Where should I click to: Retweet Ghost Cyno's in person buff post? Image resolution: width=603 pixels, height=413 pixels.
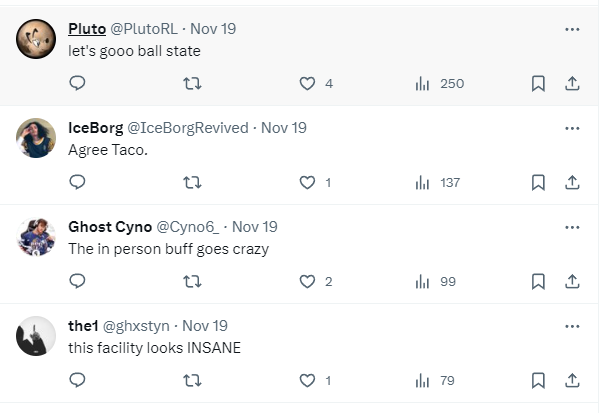pyautogui.click(x=192, y=281)
